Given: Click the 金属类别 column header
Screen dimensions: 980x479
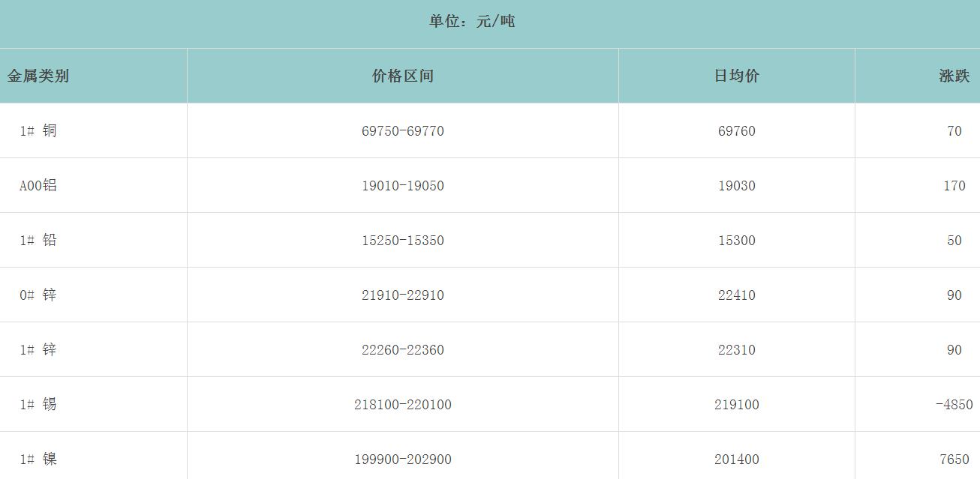Looking at the screenshot, I should (x=38, y=76).
